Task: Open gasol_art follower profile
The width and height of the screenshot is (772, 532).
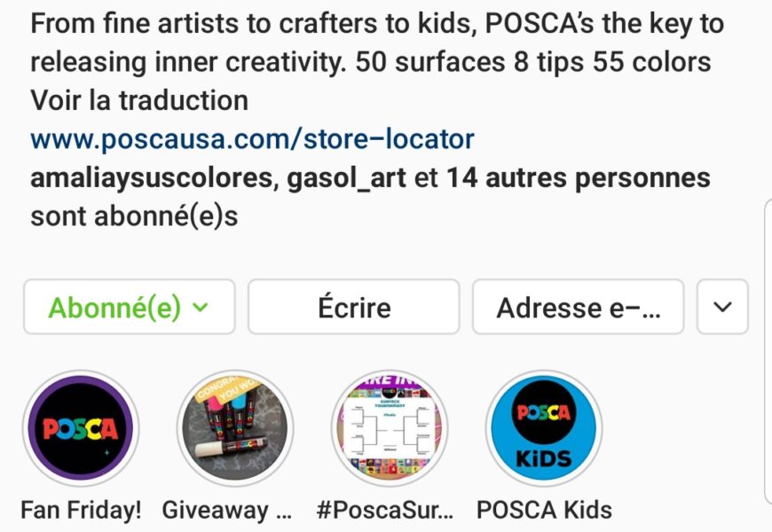Action: coord(347,178)
